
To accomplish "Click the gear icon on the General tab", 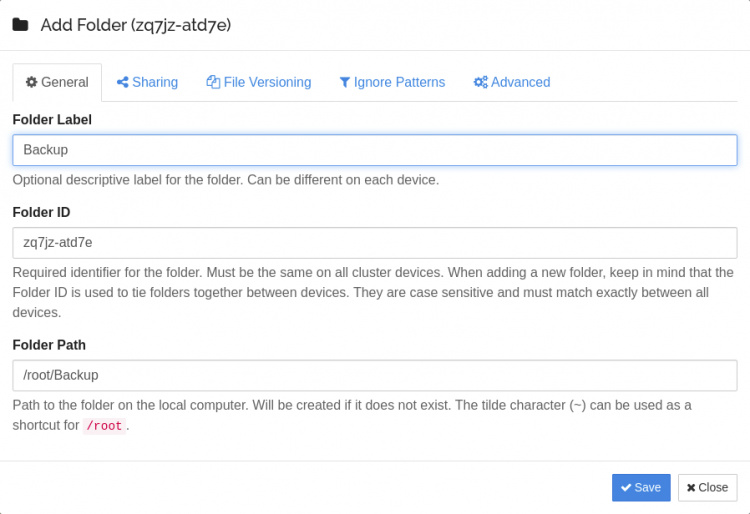I will pyautogui.click(x=31, y=82).
